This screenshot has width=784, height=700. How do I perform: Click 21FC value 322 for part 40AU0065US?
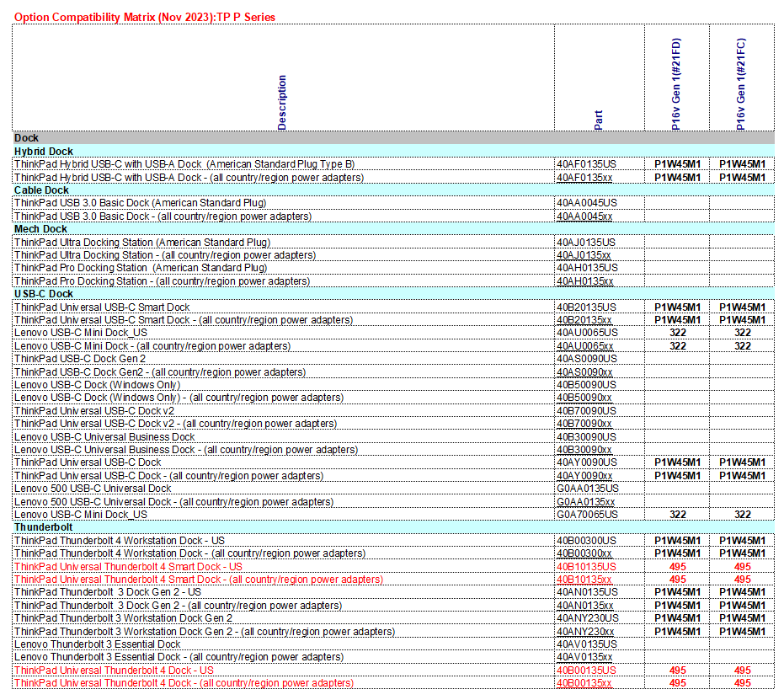(x=742, y=333)
